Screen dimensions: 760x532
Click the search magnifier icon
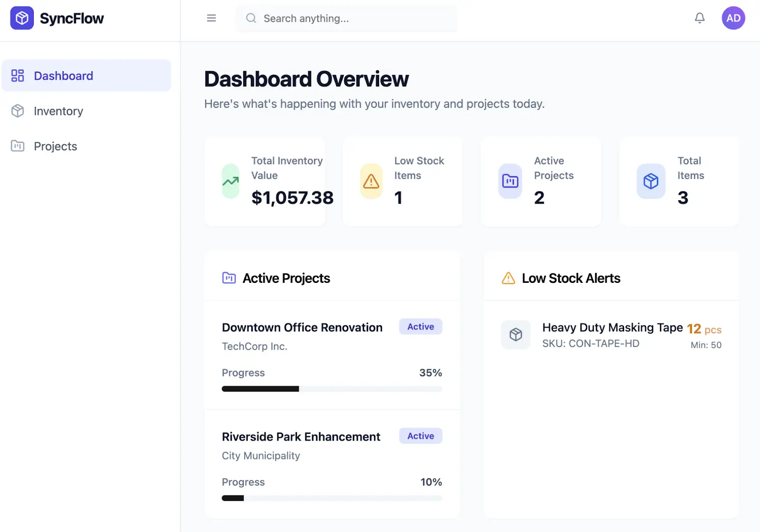tap(251, 18)
